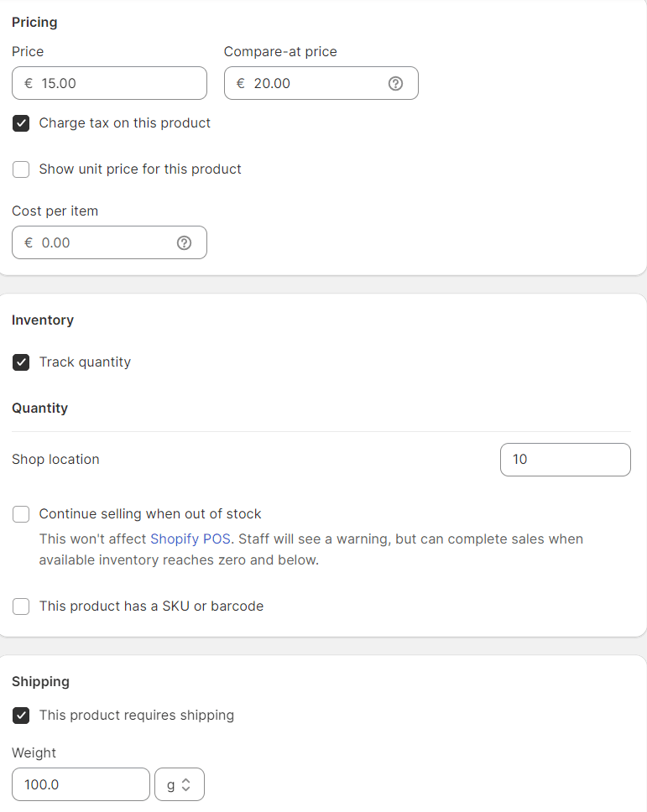Uncheck Charge tax on this product
The height and width of the screenshot is (812, 647).
[21, 123]
